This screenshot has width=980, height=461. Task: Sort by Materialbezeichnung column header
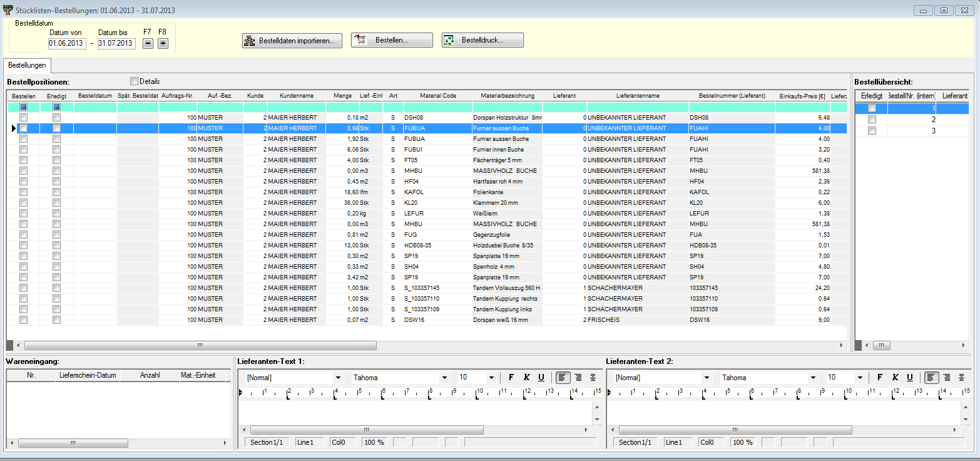coord(507,96)
